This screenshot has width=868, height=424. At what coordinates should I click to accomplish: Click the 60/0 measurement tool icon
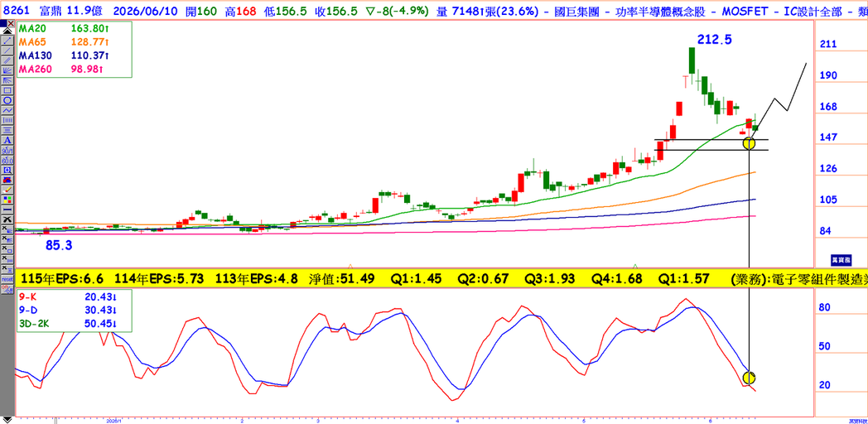pos(7,160)
